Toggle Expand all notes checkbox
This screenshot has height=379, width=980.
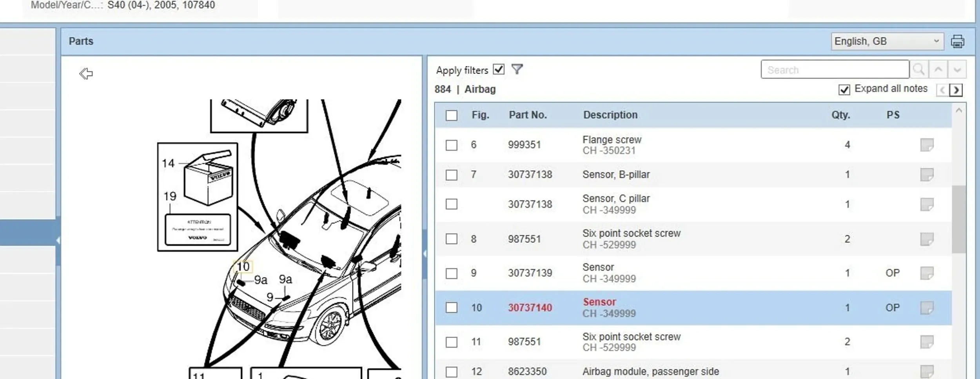pyautogui.click(x=844, y=90)
